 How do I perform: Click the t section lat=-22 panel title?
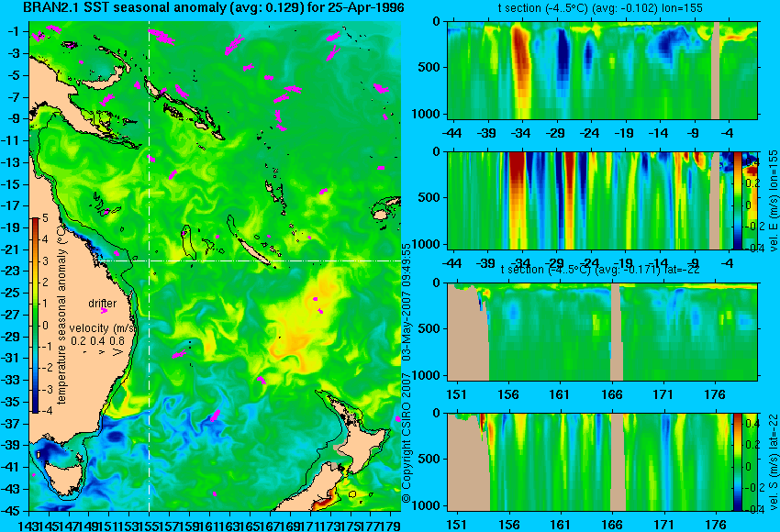600,270
